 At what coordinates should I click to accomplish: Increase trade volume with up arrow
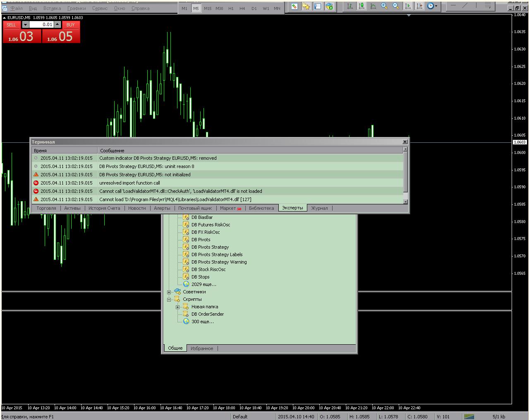[x=57, y=24]
